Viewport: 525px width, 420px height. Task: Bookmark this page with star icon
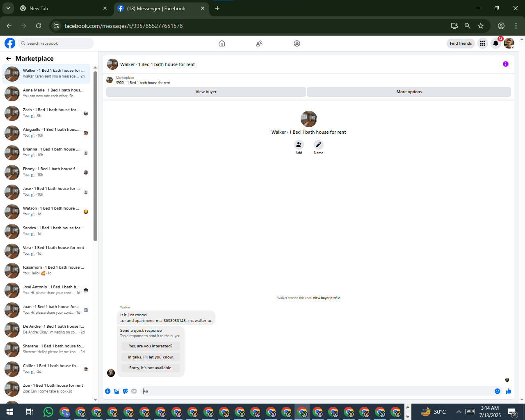click(481, 26)
